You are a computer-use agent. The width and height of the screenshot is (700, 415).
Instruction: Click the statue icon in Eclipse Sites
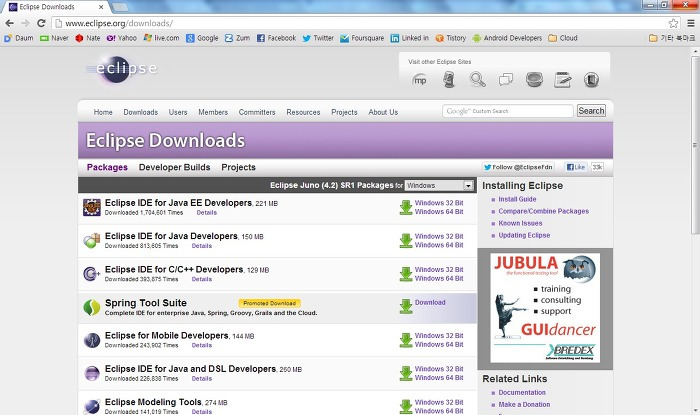coord(449,80)
